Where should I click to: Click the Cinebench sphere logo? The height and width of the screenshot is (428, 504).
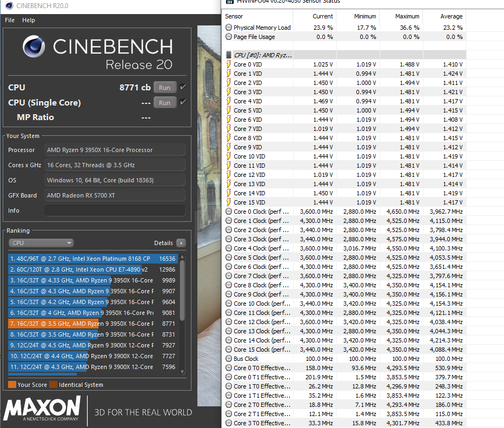34,47
